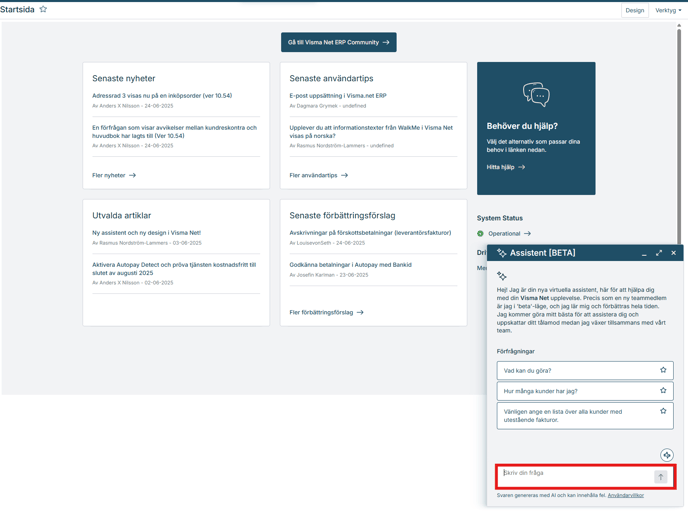This screenshot has width=688, height=513.
Task: Open the Aktivera Autopay Detect article
Action: pyautogui.click(x=174, y=269)
